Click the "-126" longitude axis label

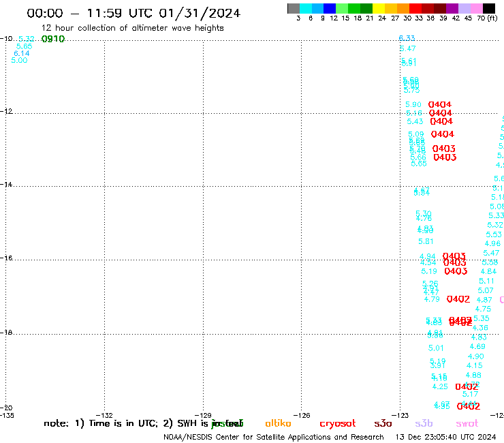point(302,415)
